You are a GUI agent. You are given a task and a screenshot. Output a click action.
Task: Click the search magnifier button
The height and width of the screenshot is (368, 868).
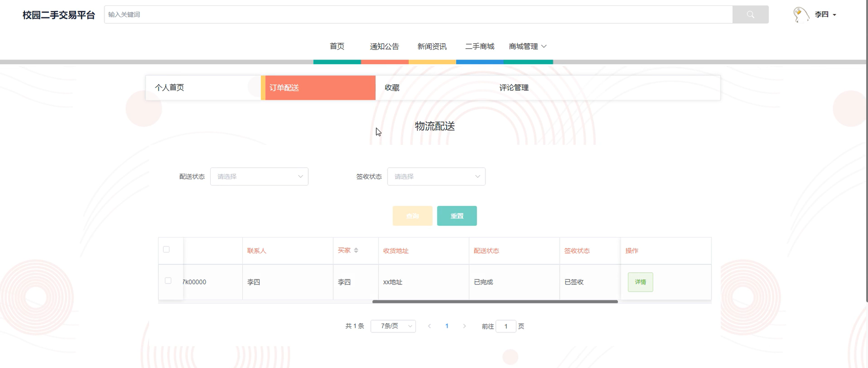click(x=750, y=14)
